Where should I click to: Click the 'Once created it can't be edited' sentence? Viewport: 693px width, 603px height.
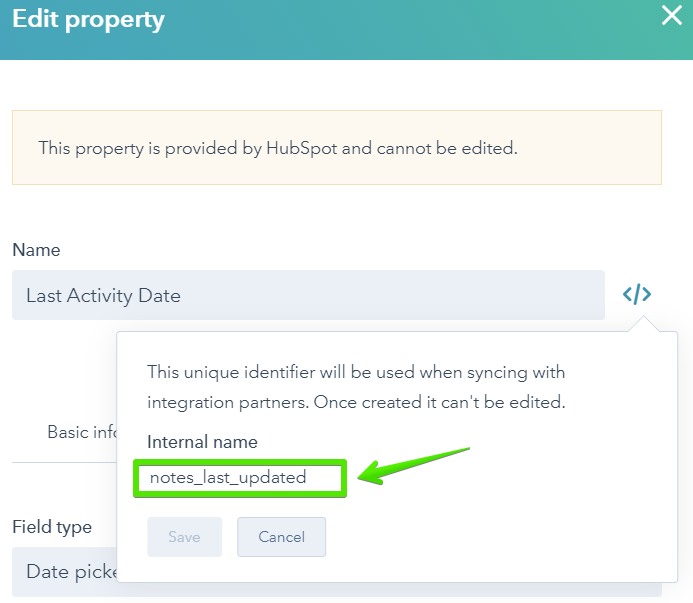click(x=440, y=402)
